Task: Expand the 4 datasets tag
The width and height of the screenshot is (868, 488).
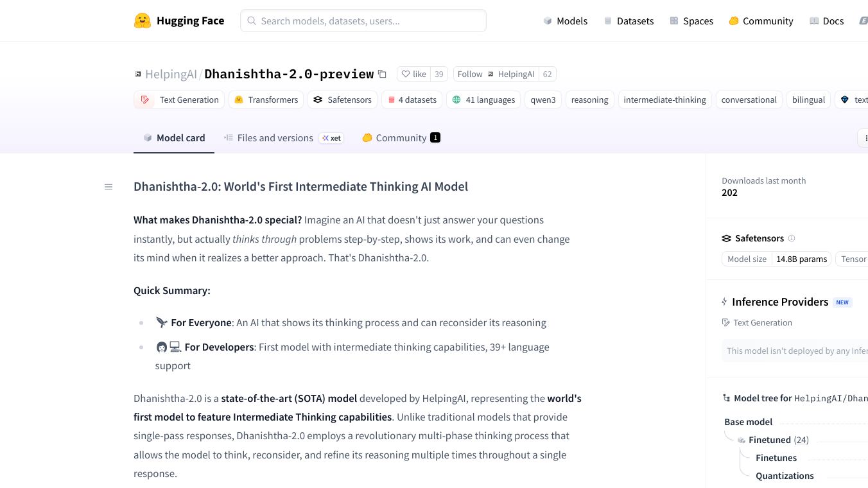Action: [x=412, y=100]
